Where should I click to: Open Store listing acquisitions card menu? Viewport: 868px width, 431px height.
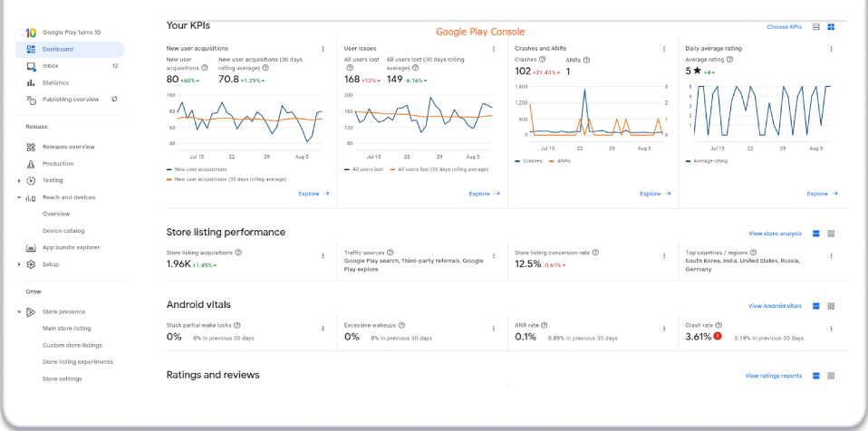[x=323, y=256]
